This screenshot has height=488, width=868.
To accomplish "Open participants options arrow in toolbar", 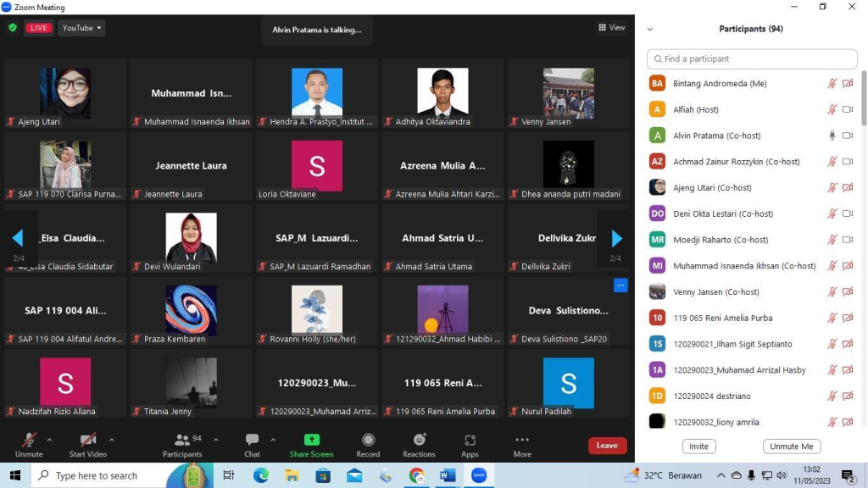I will [x=216, y=441].
